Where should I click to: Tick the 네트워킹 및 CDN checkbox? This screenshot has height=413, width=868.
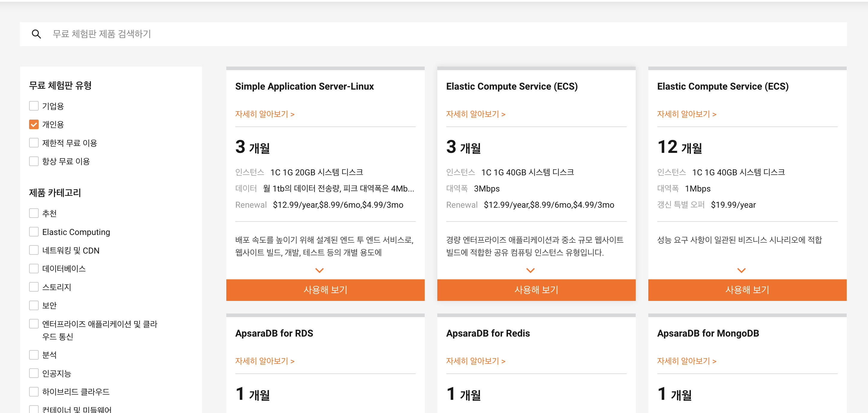(x=34, y=250)
